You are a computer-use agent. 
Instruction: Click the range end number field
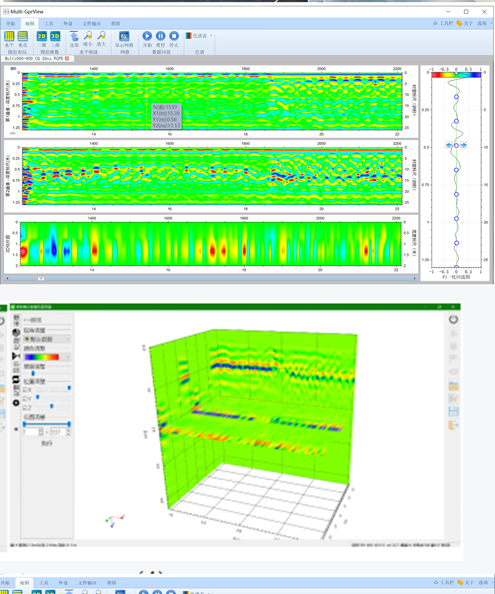tap(58, 432)
